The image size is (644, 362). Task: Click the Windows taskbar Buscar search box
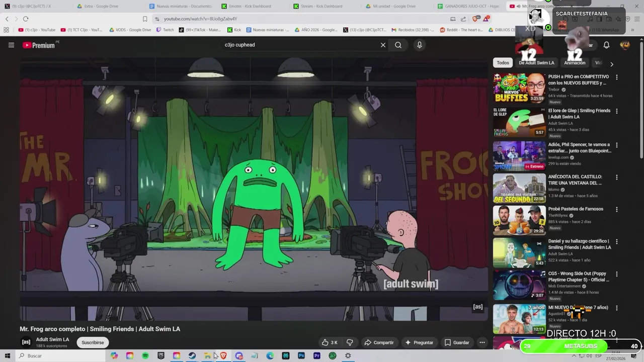click(x=60, y=355)
